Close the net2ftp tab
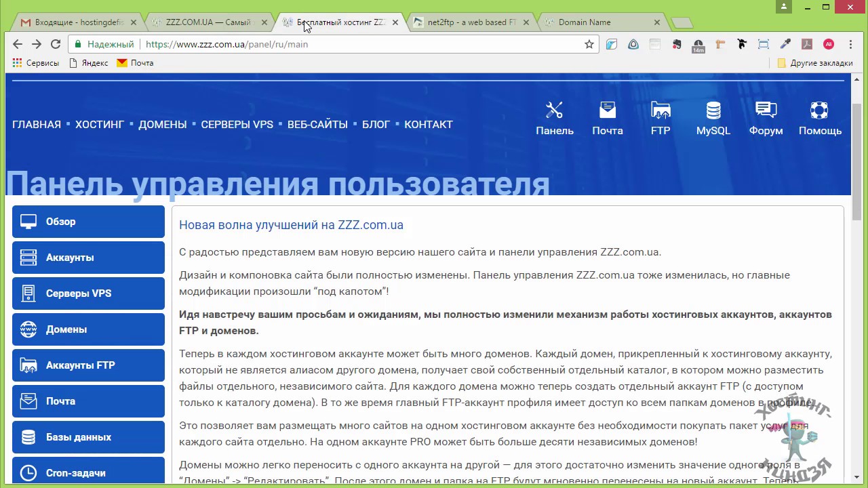This screenshot has width=868, height=488. [526, 22]
